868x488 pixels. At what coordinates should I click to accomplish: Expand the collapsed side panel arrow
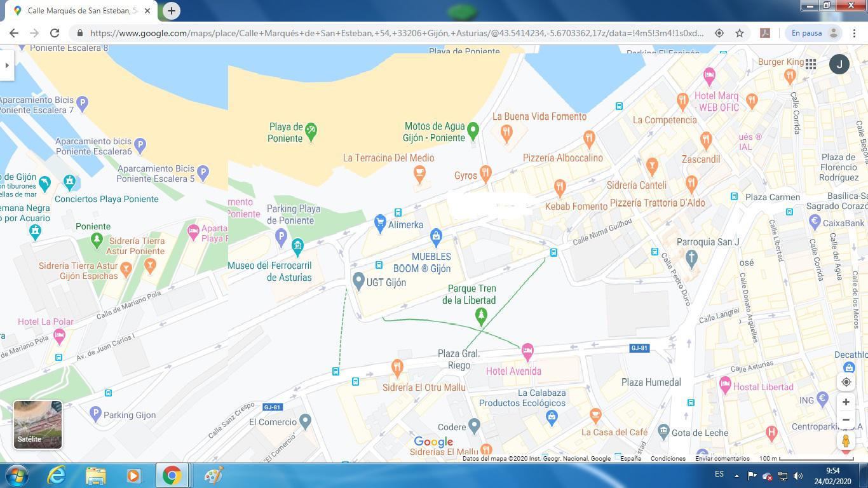(x=6, y=65)
